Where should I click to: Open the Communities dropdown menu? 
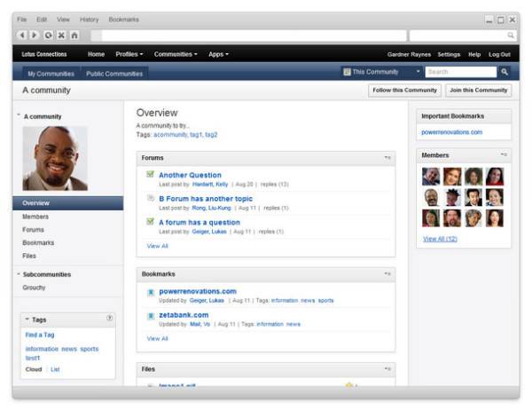pyautogui.click(x=176, y=54)
